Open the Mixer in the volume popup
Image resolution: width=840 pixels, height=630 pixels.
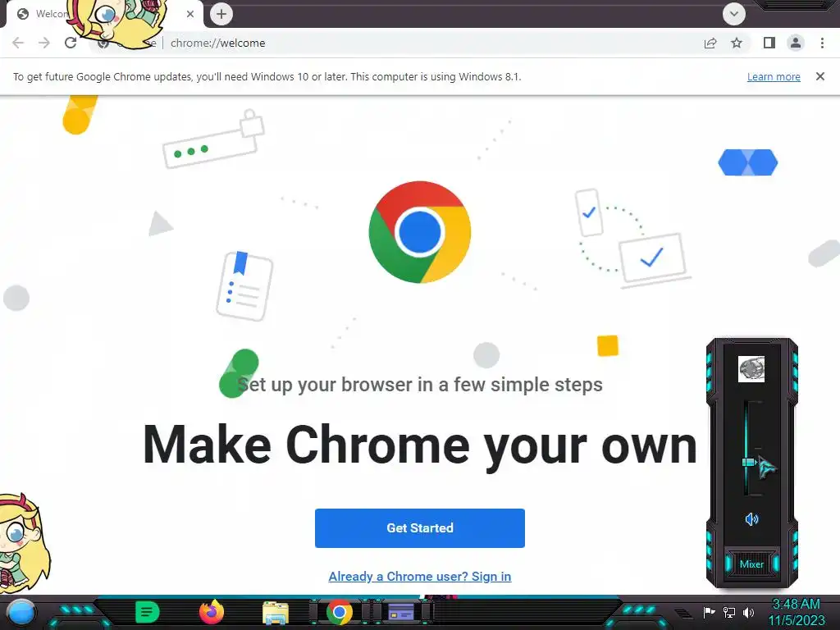click(x=751, y=564)
